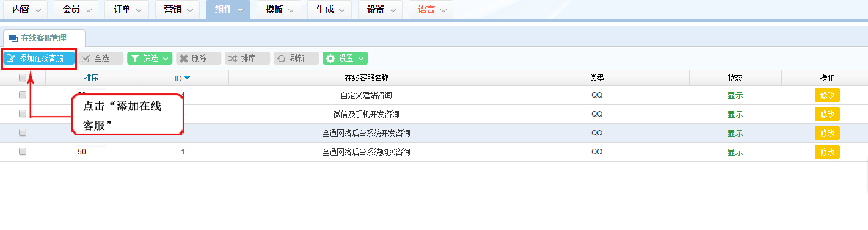Image resolution: width=868 pixels, height=230 pixels.
Task: Click 显示 status of 全通网络后台系统开发咨询
Action: pos(735,133)
